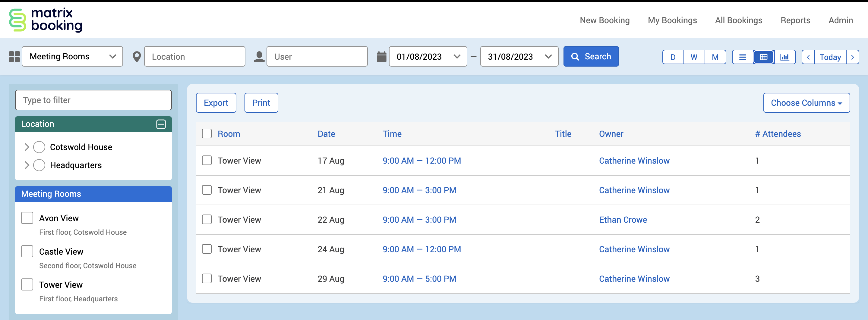Screen dimensions: 868x320
Task: Click the Type to filter field
Action: 93,100
